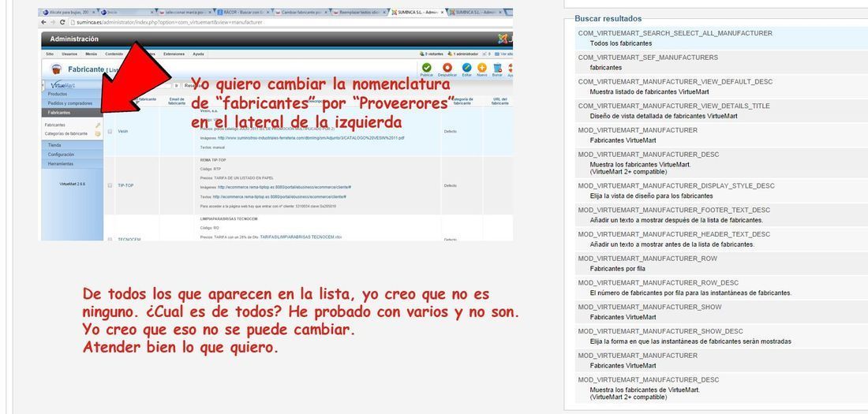Click the Borrar trash icon
The image size is (868, 414).
click(498, 68)
